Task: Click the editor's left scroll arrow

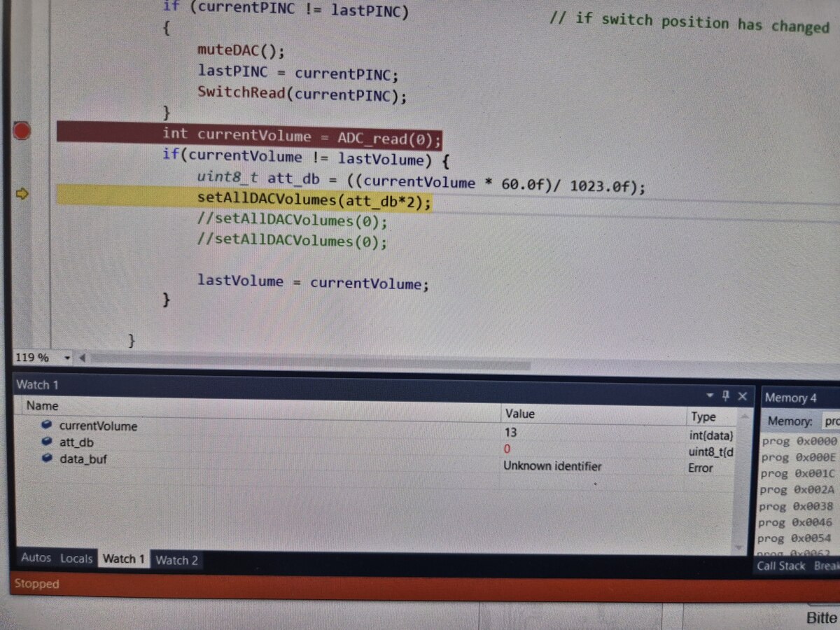Action: pyautogui.click(x=83, y=358)
